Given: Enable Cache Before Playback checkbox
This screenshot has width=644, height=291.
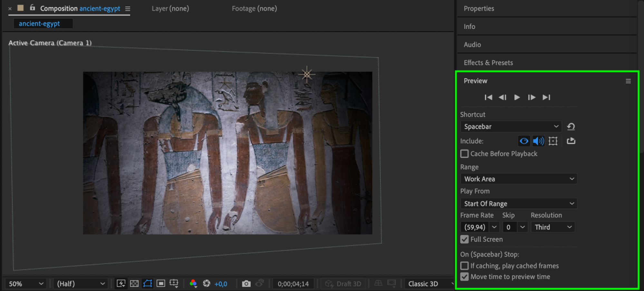Looking at the screenshot, I should (464, 154).
